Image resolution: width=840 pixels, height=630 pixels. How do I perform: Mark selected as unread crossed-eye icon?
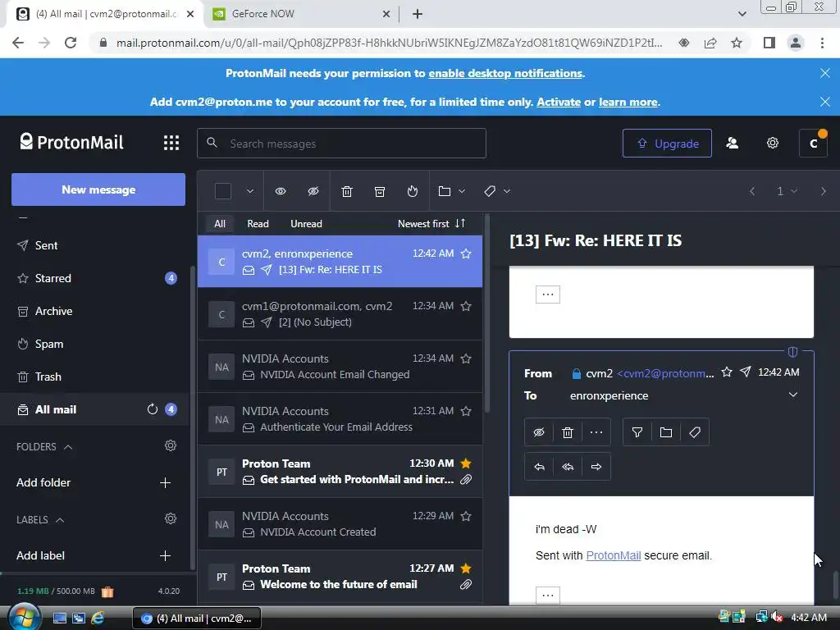313,191
